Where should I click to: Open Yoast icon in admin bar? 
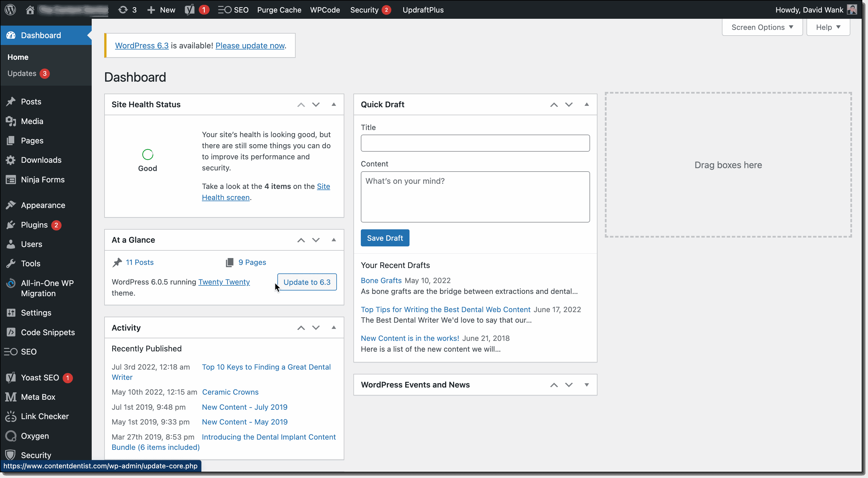189,10
